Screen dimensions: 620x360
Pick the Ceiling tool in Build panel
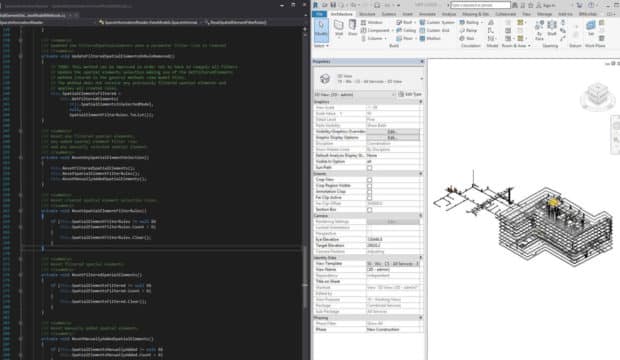(406, 30)
